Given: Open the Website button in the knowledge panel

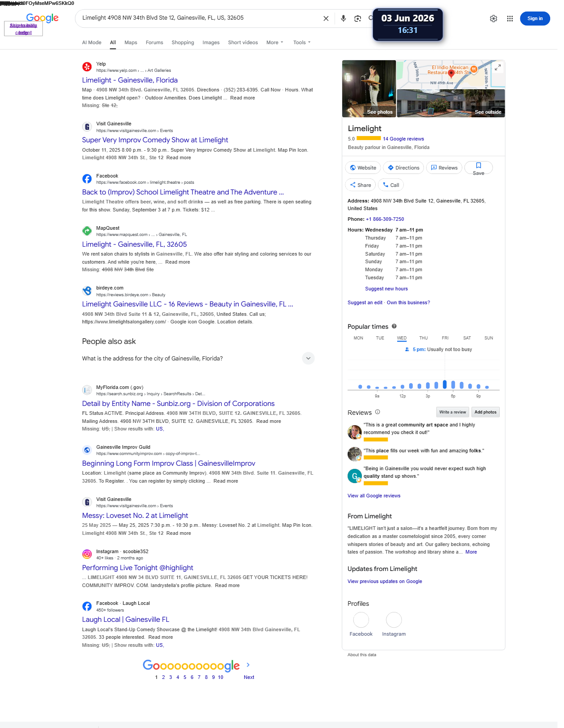Looking at the screenshot, I should pos(363,168).
